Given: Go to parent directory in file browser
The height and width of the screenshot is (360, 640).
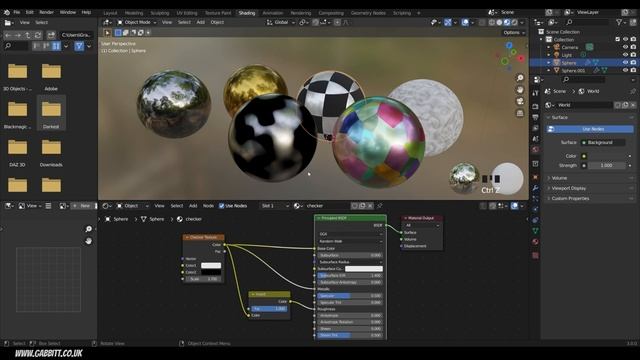Looking at the screenshot, I should click(x=27, y=35).
